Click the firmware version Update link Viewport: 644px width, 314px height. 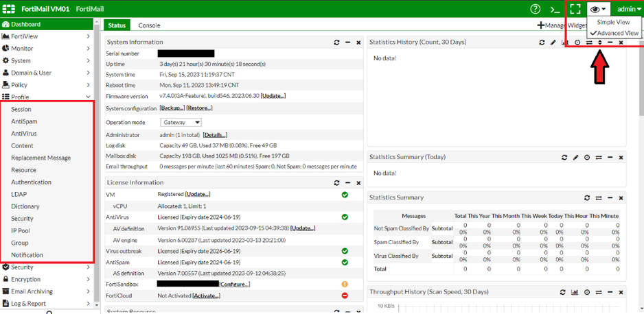273,96
